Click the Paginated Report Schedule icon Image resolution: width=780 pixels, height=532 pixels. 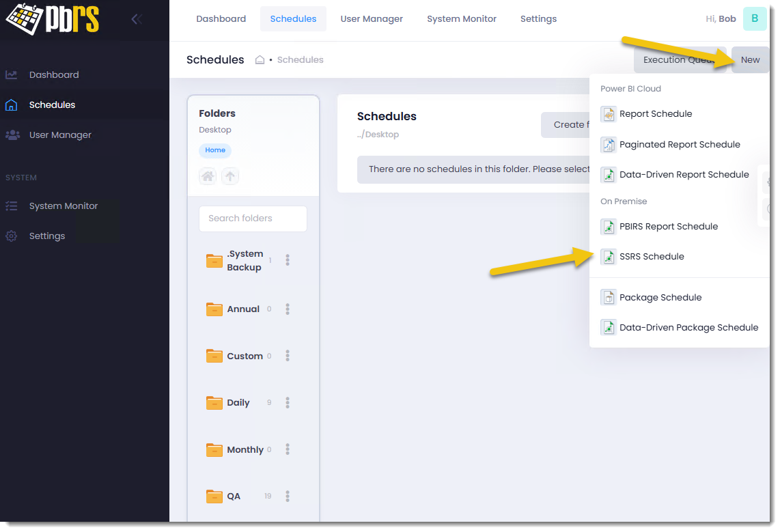(x=608, y=145)
